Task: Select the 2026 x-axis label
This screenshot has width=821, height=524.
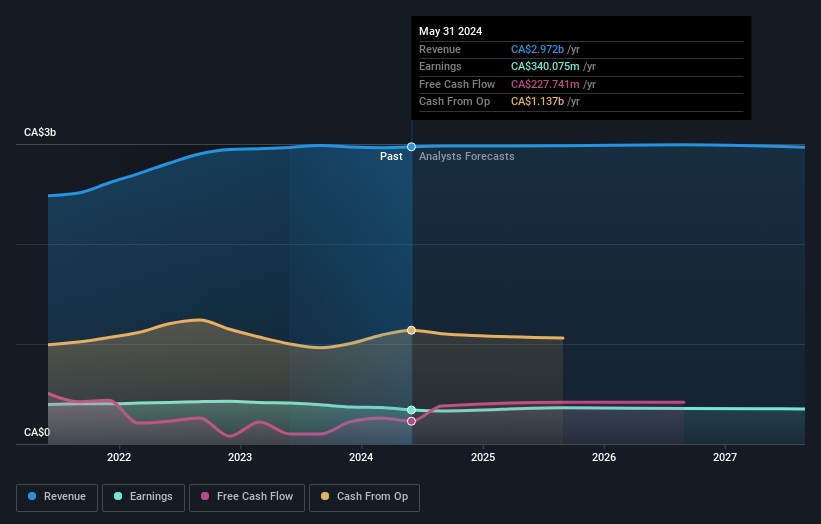Action: pyautogui.click(x=604, y=458)
